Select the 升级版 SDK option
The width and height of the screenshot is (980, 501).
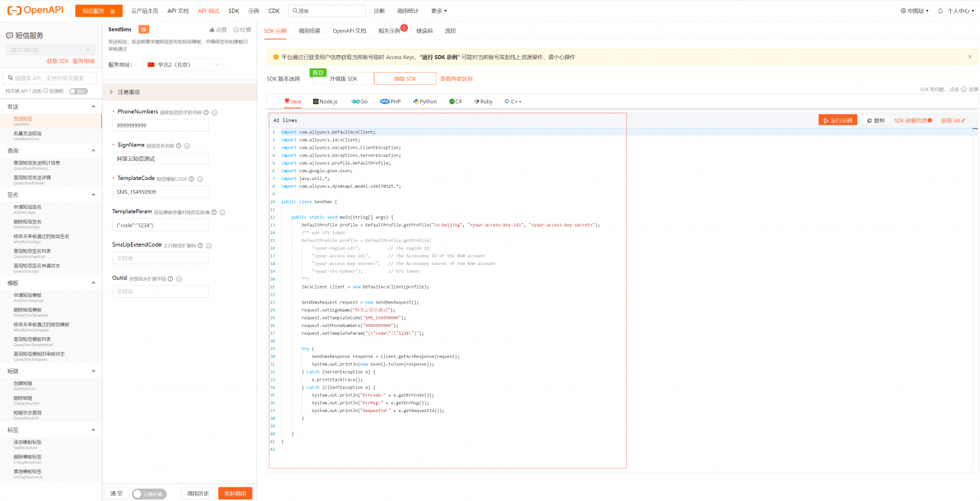click(343, 79)
